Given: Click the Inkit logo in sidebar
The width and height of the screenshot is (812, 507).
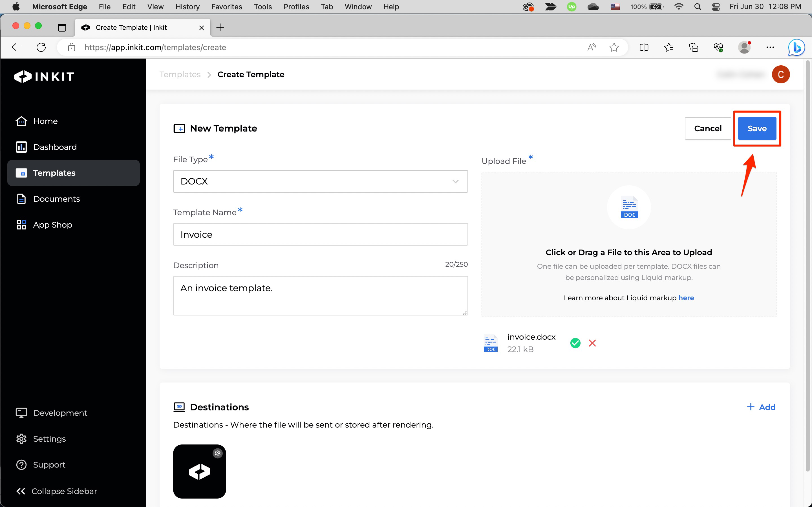Looking at the screenshot, I should click(44, 76).
